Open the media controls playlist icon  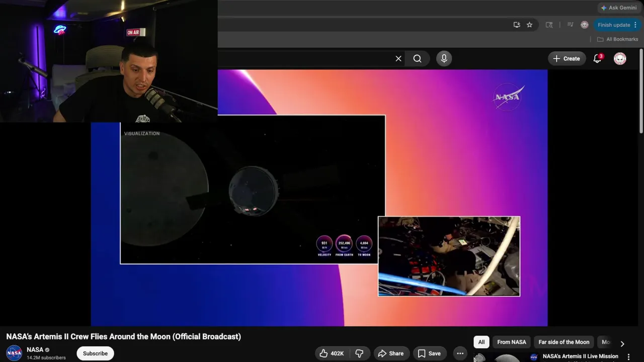tap(570, 25)
